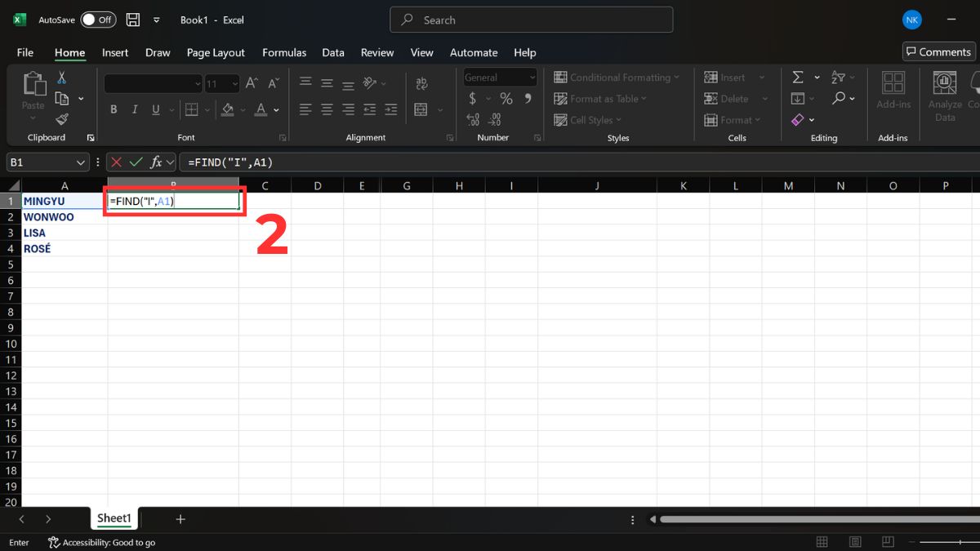This screenshot has width=980, height=551.
Task: Click the Comments button
Action: [x=938, y=51]
